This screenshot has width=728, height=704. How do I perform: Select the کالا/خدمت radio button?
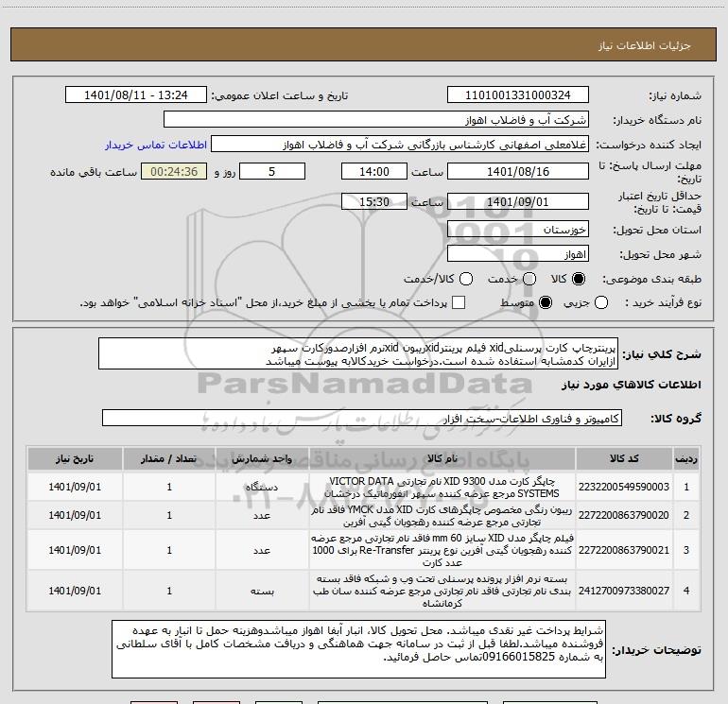click(x=466, y=279)
